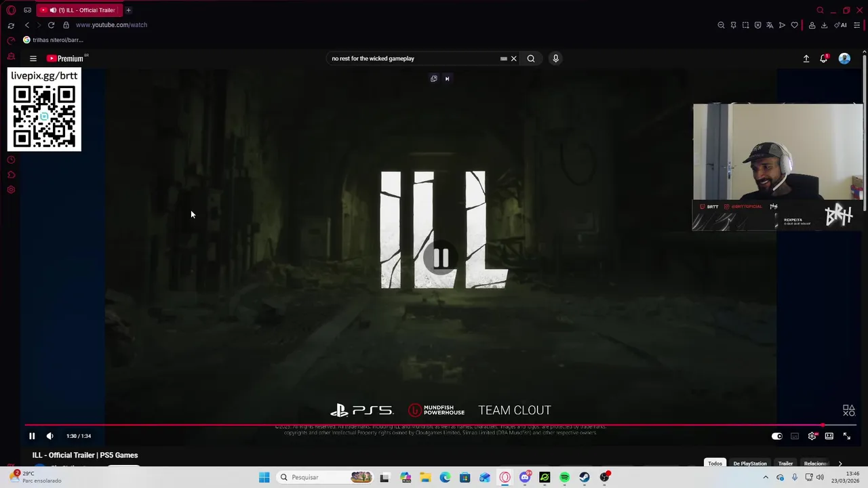Open the YouTube create upload icon

[x=806, y=58]
